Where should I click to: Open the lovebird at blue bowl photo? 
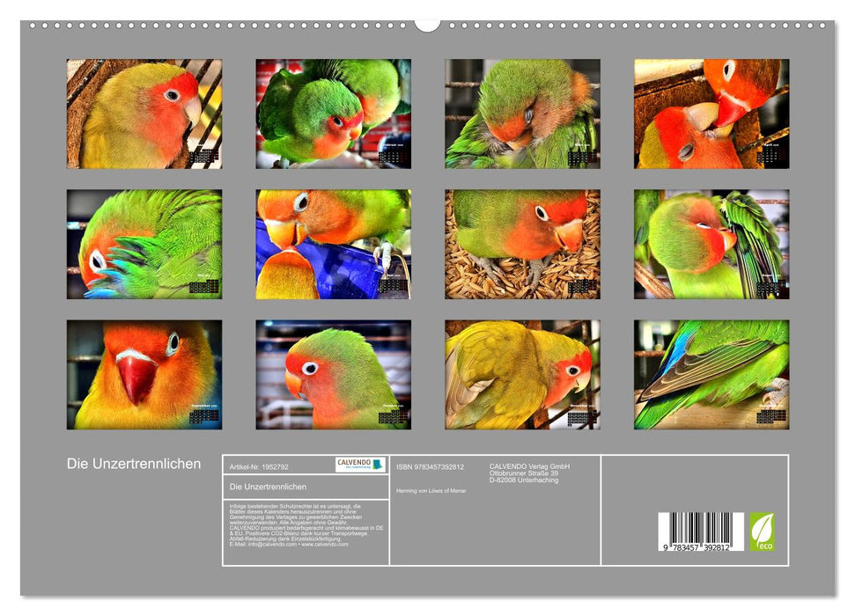point(333,245)
